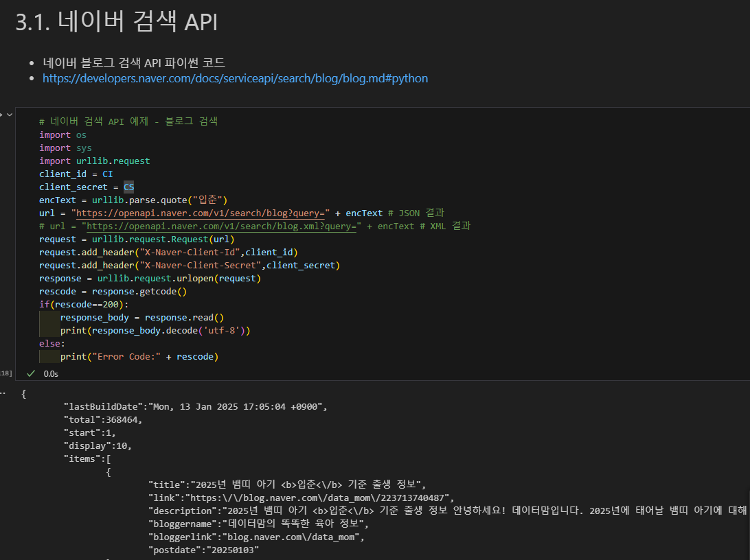Click the "X-Naver-Client-Secret" header string
This screenshot has width=750, height=560.
click(201, 265)
